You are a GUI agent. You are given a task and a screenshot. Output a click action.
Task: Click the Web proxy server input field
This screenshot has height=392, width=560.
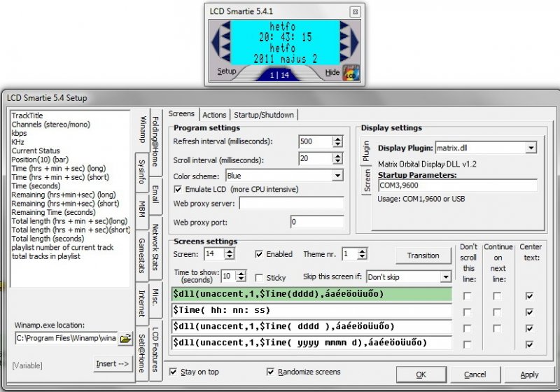(x=291, y=204)
